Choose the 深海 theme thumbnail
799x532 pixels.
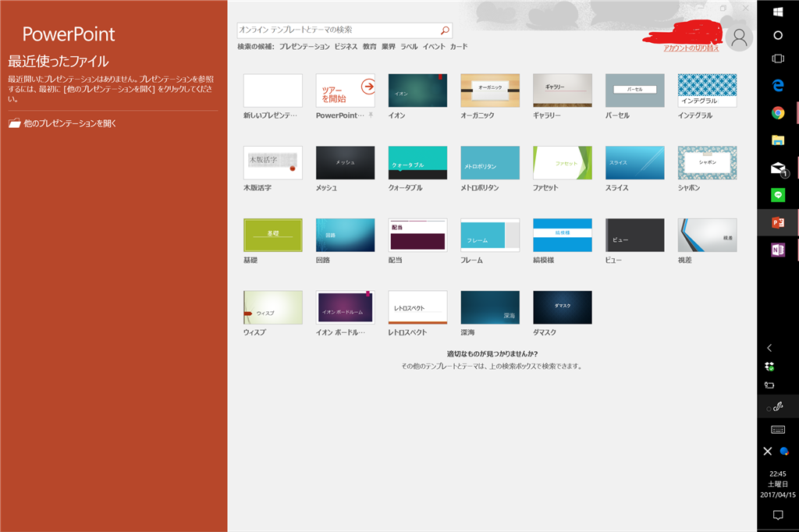click(x=490, y=307)
